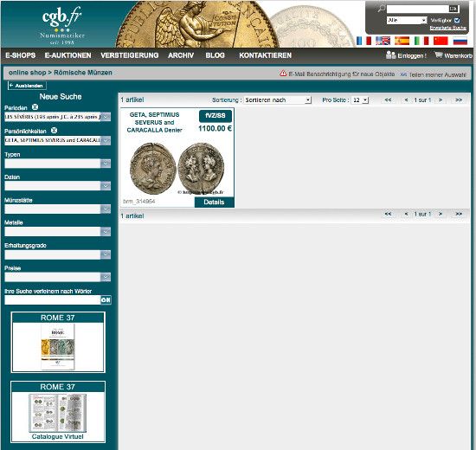Click the French flag language icon
Image resolution: width=476 pixels, height=450 pixels.
(x=363, y=41)
